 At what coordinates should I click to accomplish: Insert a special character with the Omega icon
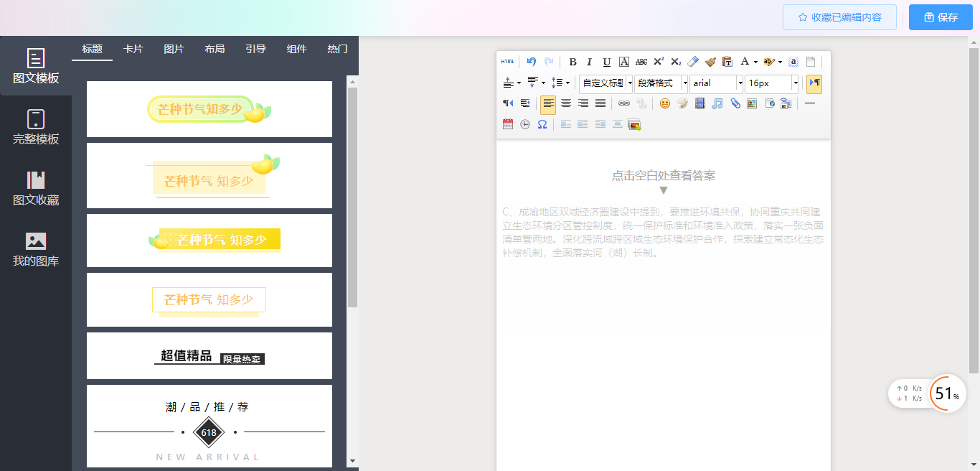(542, 124)
